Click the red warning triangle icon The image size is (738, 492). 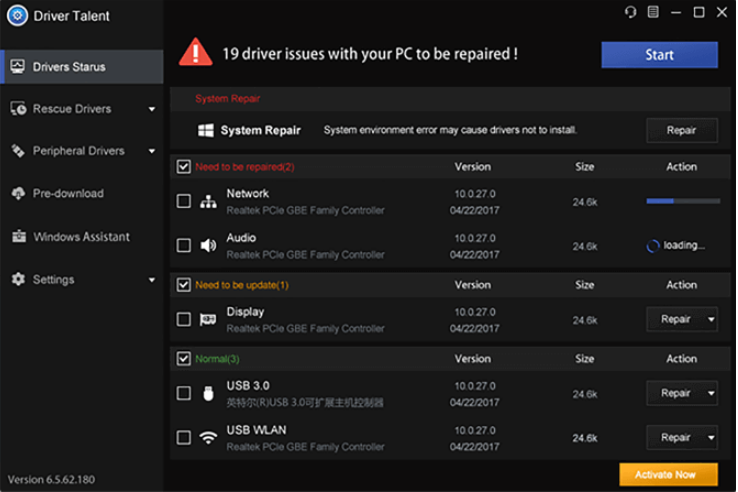(195, 52)
